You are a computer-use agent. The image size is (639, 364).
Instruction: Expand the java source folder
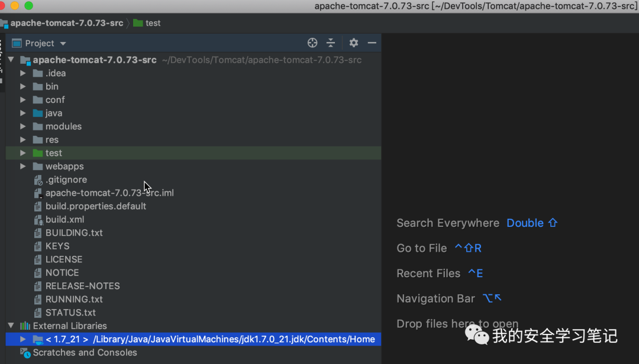tap(23, 113)
